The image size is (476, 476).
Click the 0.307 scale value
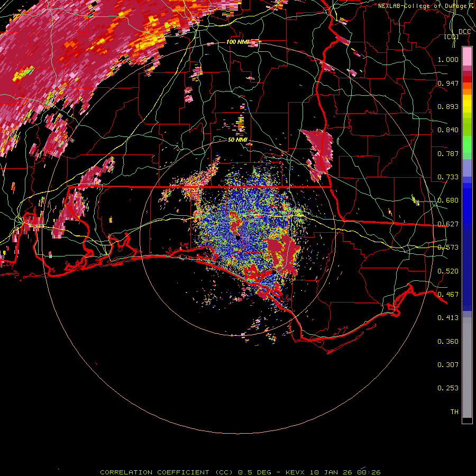pyautogui.click(x=448, y=365)
